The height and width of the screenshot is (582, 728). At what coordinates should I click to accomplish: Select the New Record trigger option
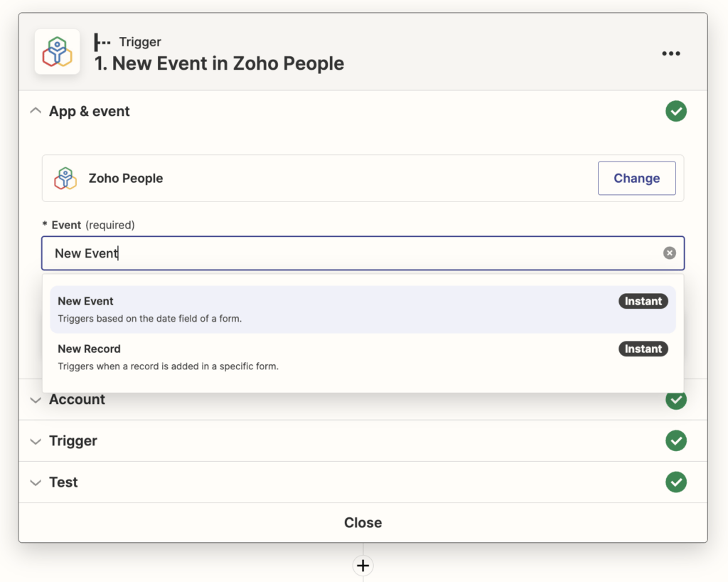point(363,357)
